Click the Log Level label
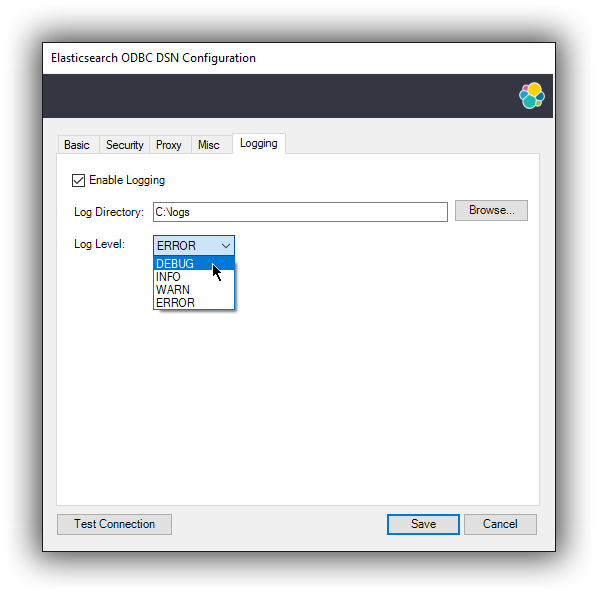 (99, 244)
